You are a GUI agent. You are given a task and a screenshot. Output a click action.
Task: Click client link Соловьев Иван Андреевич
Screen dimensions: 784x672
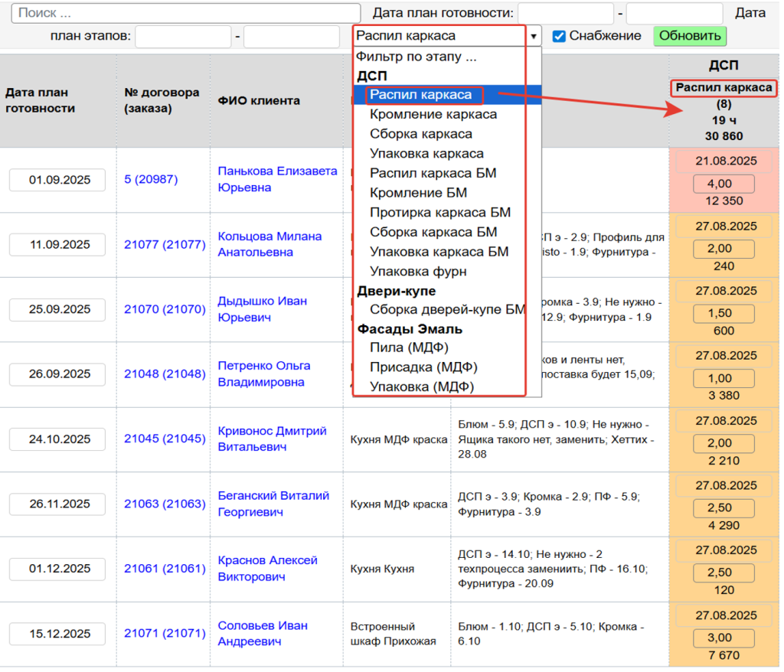coord(263,633)
